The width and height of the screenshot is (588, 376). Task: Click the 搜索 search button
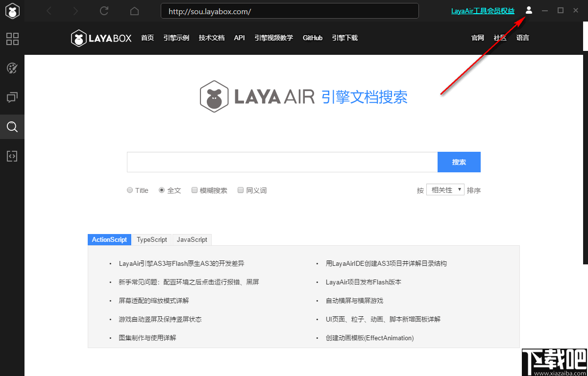pos(459,162)
